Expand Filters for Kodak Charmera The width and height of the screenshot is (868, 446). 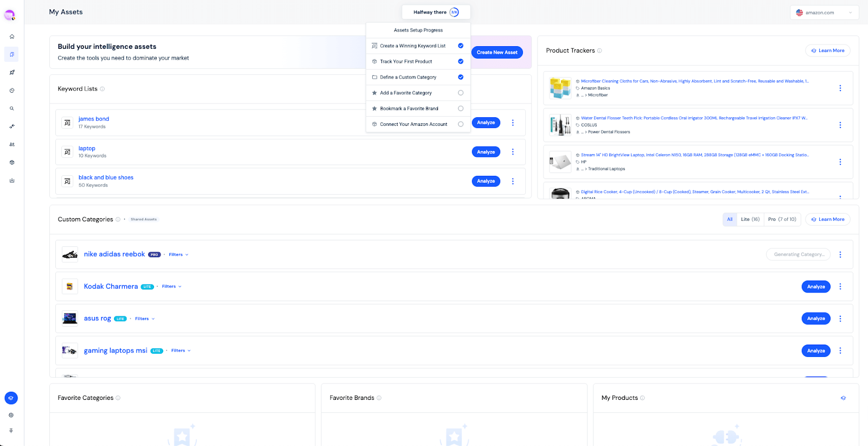pyautogui.click(x=171, y=286)
